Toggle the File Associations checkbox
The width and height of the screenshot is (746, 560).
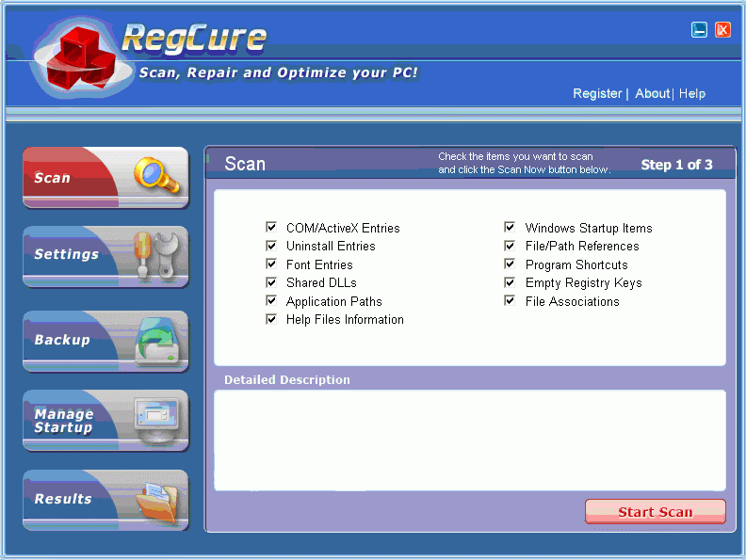[510, 301]
